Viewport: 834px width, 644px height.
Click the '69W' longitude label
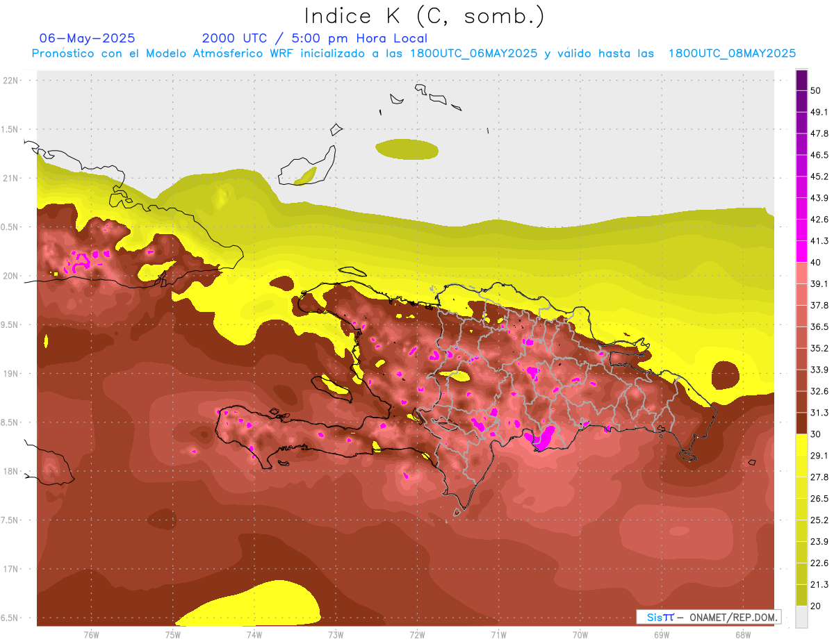click(661, 635)
